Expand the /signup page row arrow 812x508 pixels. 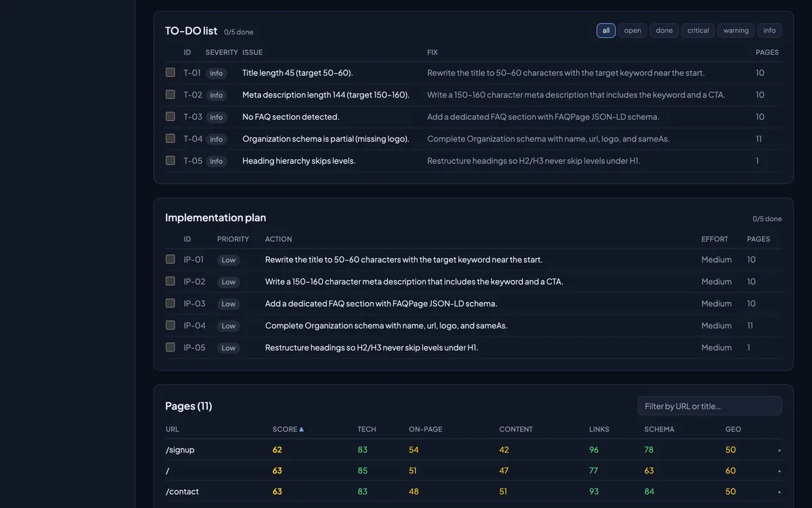coord(780,450)
